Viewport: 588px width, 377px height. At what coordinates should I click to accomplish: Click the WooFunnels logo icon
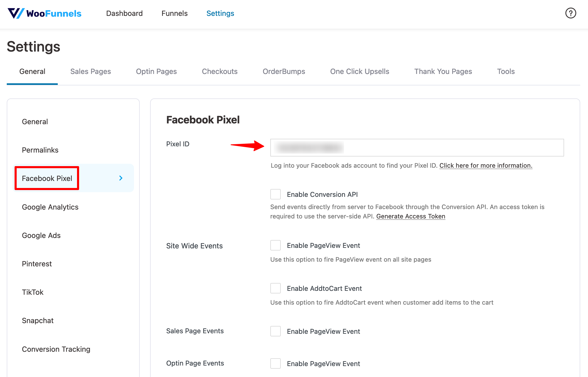(16, 13)
